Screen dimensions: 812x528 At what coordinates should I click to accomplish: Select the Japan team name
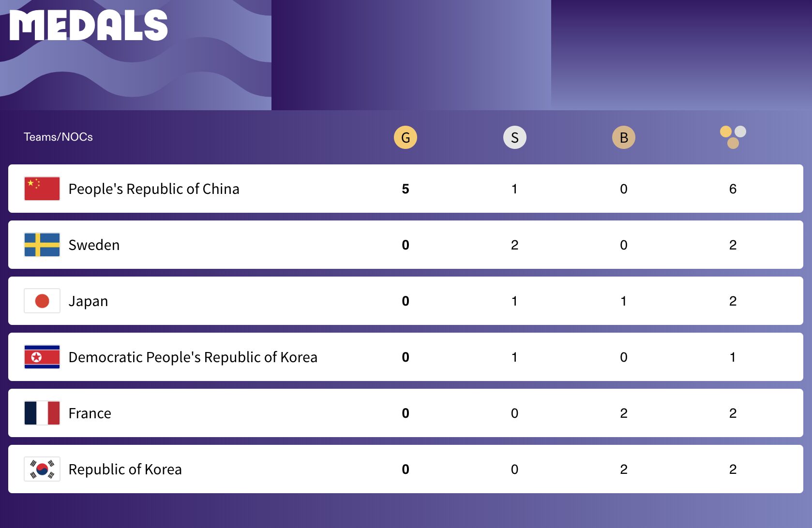coord(88,301)
